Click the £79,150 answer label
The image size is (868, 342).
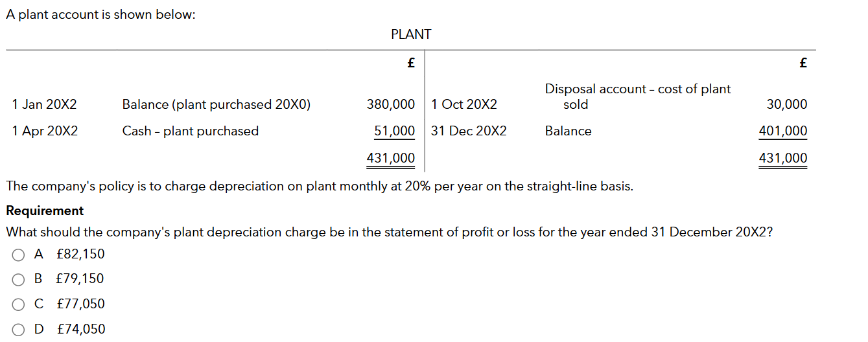click(80, 279)
